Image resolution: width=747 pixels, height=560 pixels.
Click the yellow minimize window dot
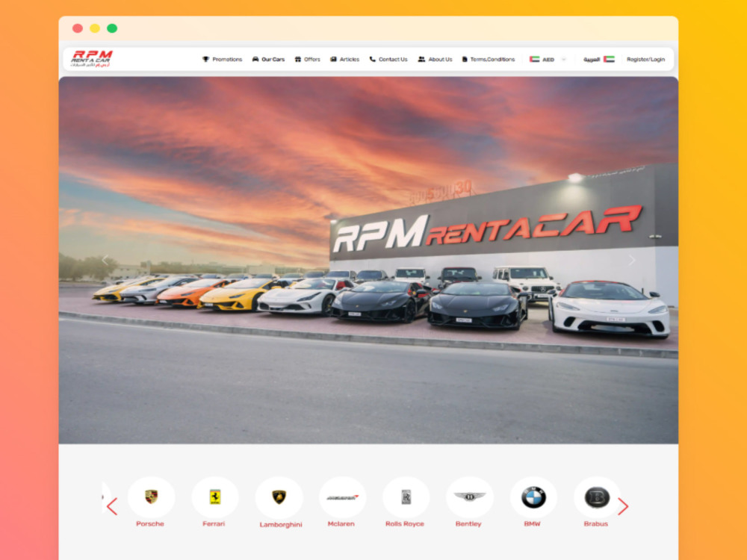click(95, 28)
